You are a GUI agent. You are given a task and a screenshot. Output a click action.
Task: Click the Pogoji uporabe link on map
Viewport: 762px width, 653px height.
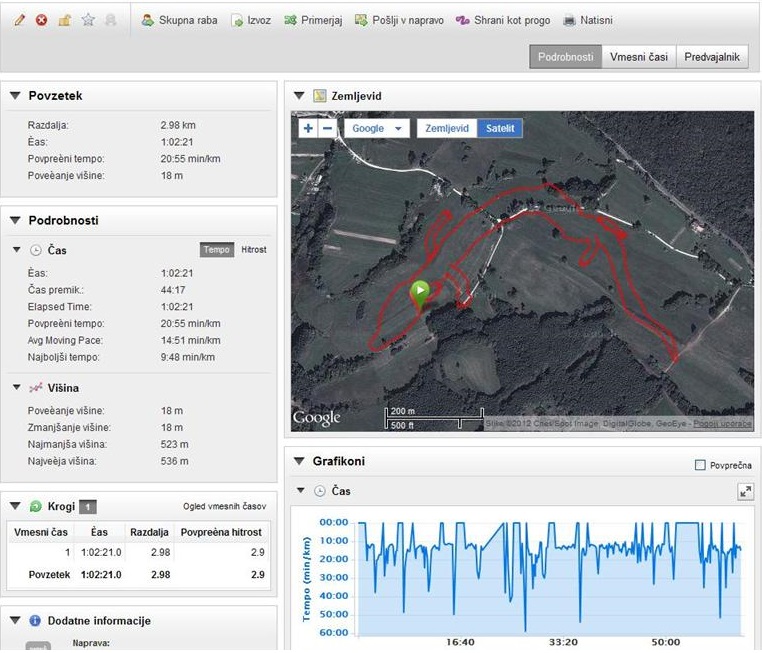coord(723,424)
